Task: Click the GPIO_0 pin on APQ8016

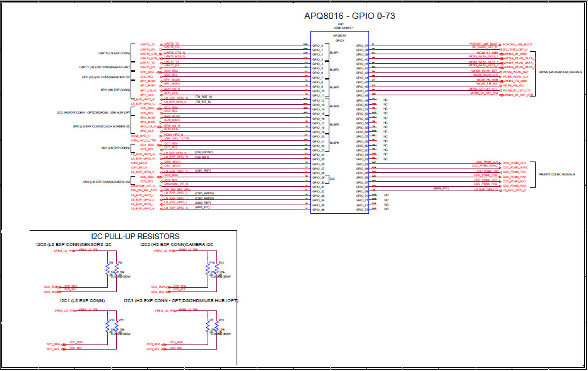Action: point(316,45)
